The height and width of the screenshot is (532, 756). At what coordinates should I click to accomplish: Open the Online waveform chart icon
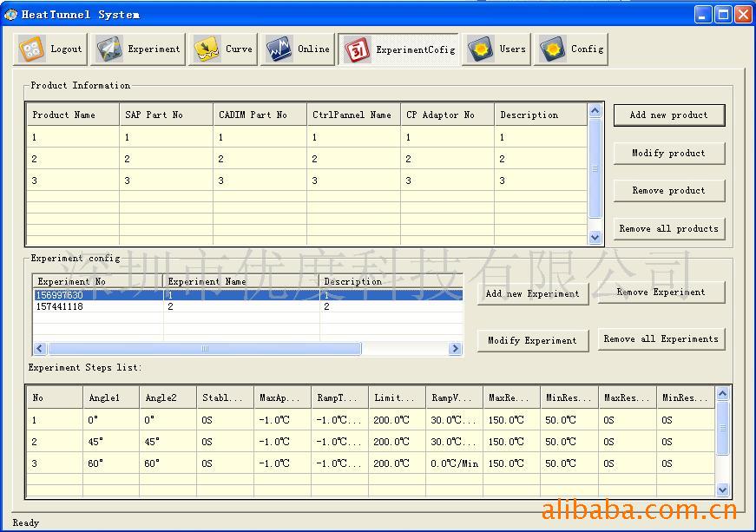(279, 49)
